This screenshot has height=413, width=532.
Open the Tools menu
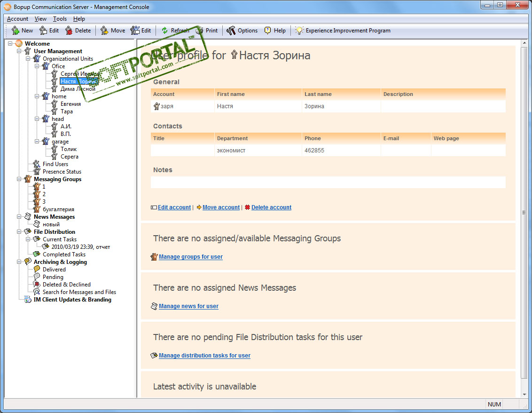point(60,19)
